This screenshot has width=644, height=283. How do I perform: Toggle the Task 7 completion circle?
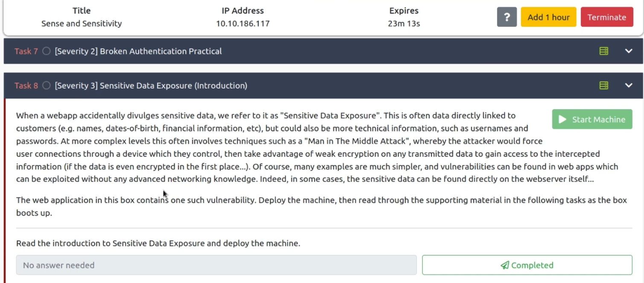click(x=47, y=51)
